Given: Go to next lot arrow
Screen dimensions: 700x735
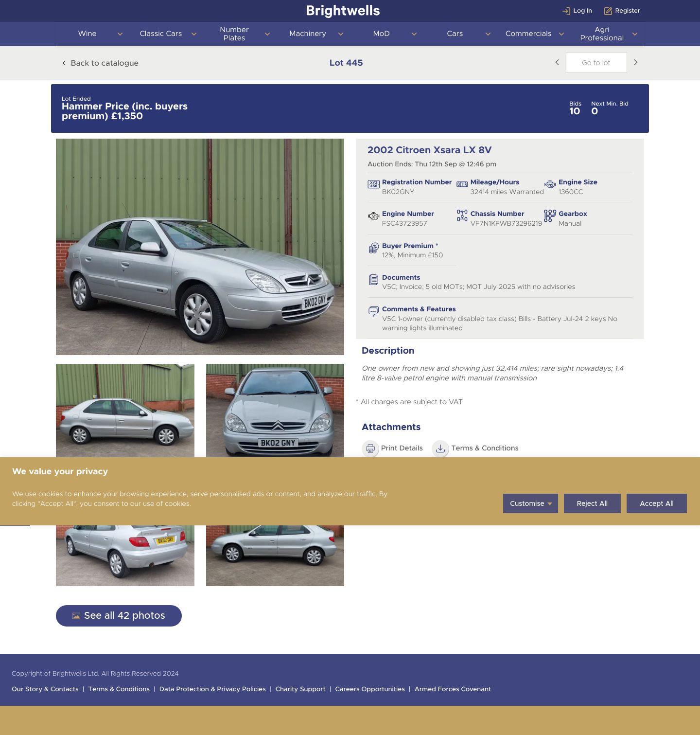Looking at the screenshot, I should point(635,62).
